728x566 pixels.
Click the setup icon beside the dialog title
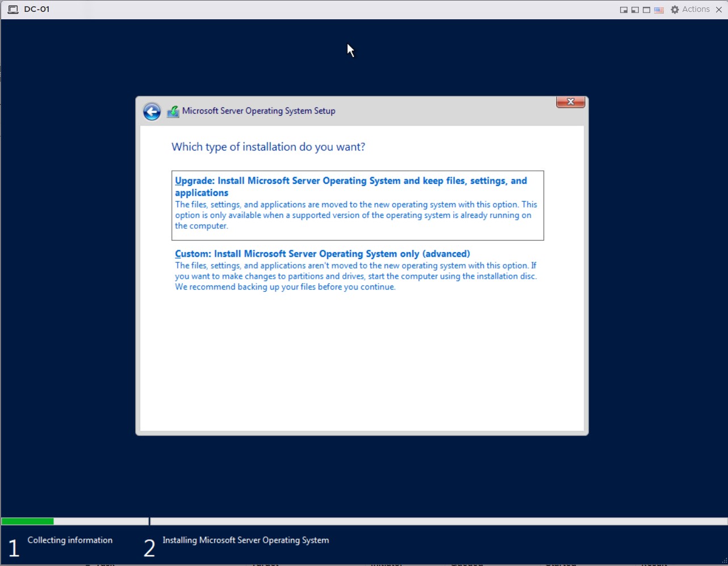[173, 111]
